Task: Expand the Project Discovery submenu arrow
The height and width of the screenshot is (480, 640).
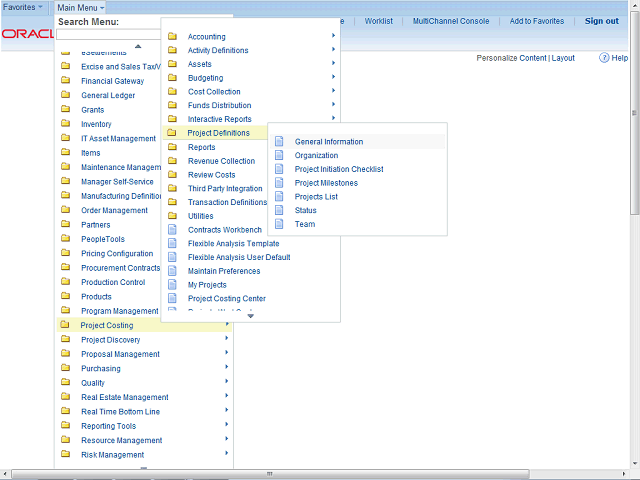Action: [227, 338]
